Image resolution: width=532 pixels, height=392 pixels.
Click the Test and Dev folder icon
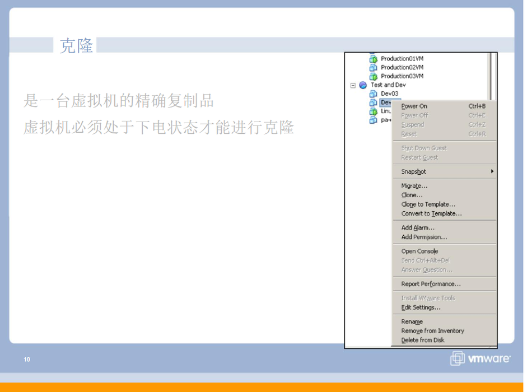point(363,85)
